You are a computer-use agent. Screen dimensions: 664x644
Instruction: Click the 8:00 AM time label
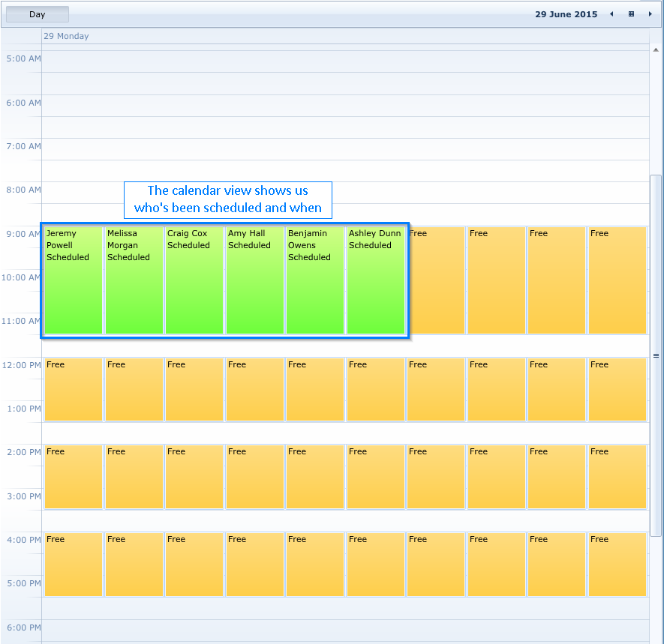point(24,190)
